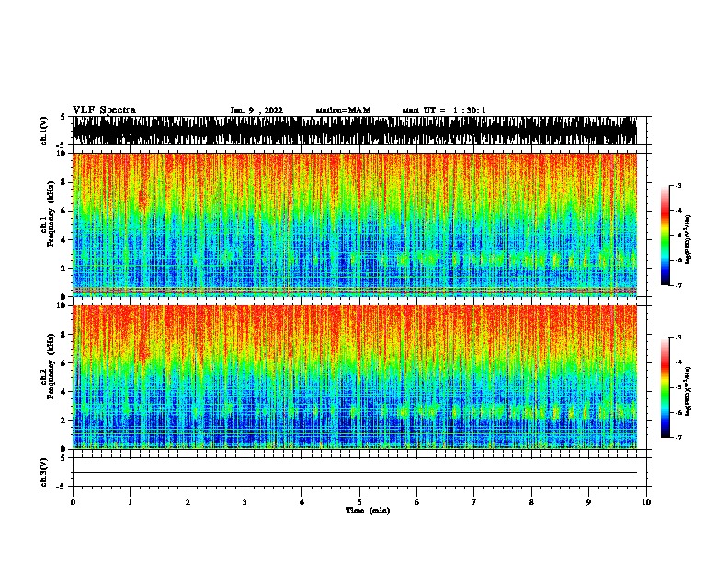Click the "-3" label on ch.2 color bar
Viewport: 728px width, 563px height.
pos(678,338)
